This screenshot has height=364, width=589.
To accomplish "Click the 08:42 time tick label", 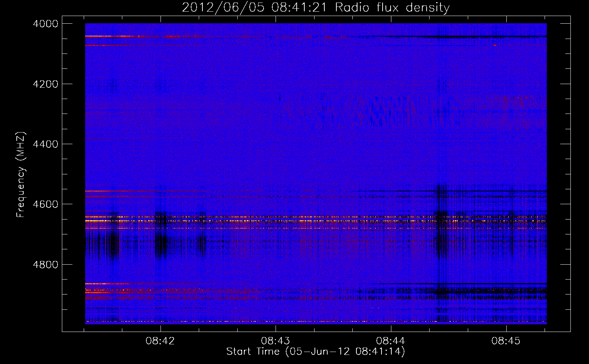I will coord(160,341).
